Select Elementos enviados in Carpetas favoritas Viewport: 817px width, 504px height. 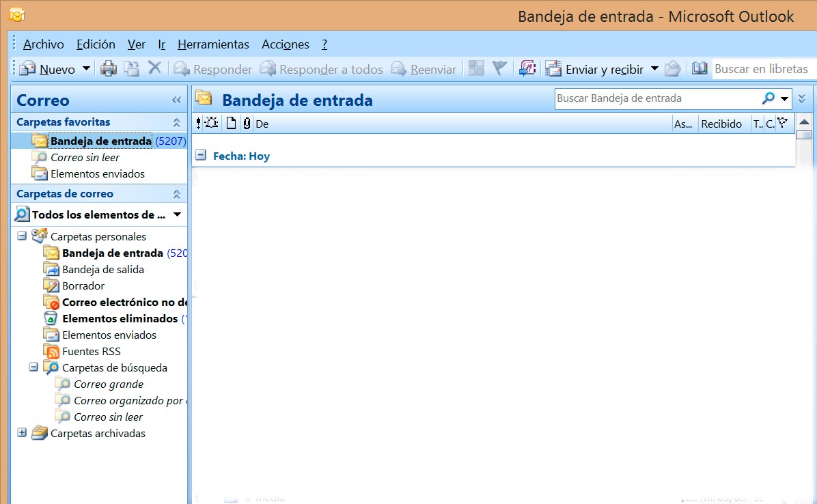pyautogui.click(x=99, y=174)
